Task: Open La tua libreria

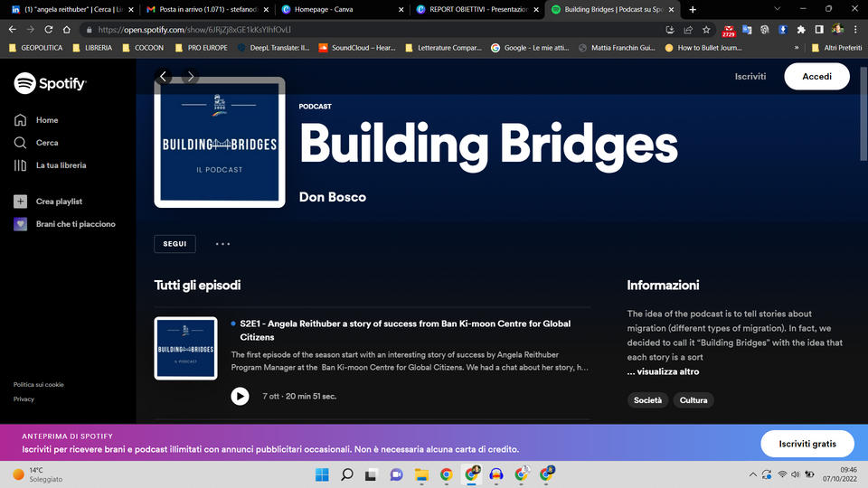Action: (50, 165)
